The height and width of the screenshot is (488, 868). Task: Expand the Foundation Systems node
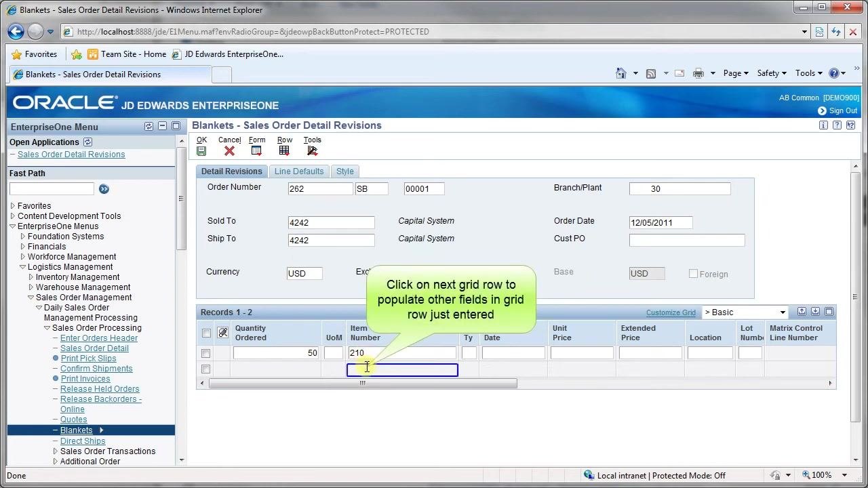click(22, 237)
